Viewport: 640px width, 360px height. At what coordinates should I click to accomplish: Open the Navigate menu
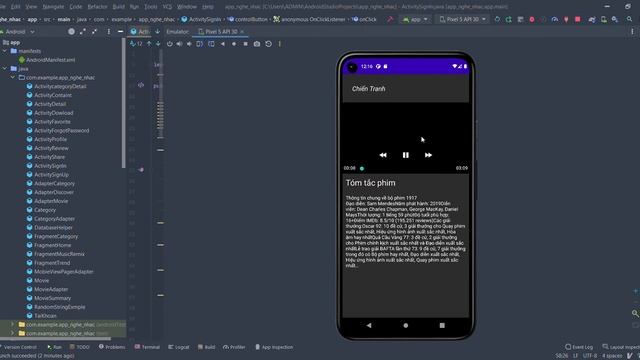pos(53,7)
